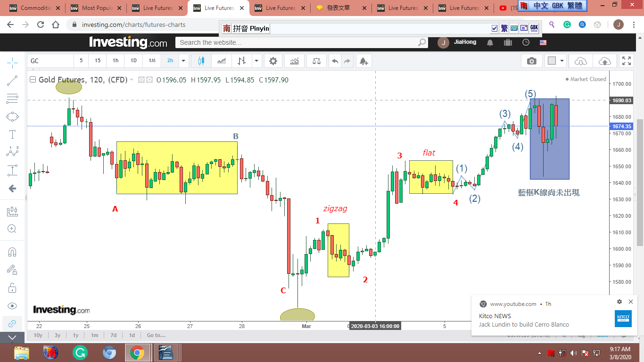Expand the chart style dropdown
644x362 pixels.
[x=256, y=61]
